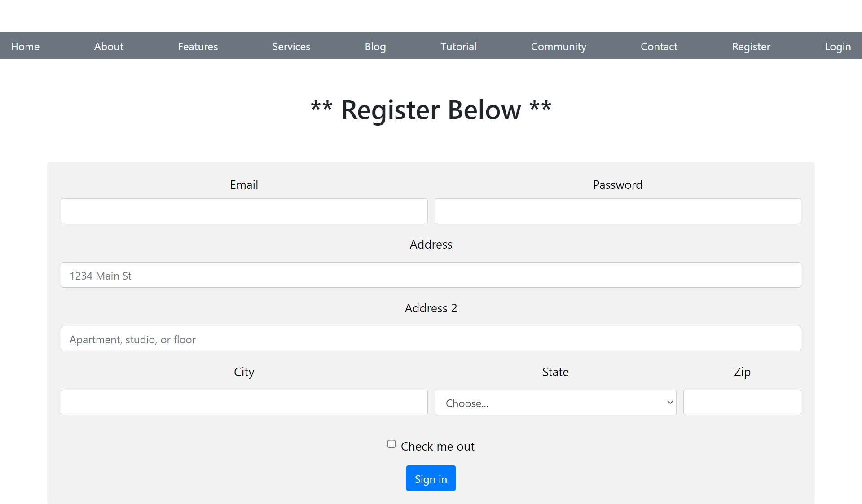Open the Tutorial page
This screenshot has width=862, height=504.
pos(458,46)
